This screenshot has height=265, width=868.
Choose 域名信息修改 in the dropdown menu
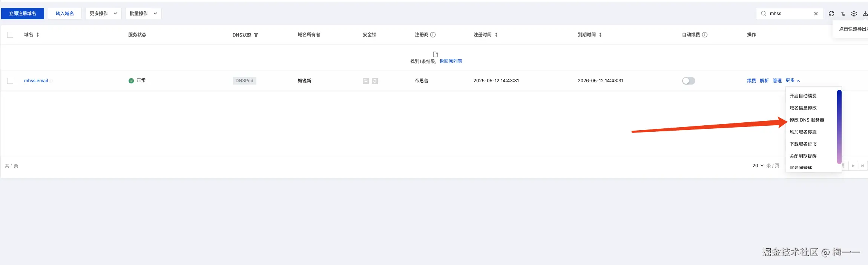click(803, 108)
